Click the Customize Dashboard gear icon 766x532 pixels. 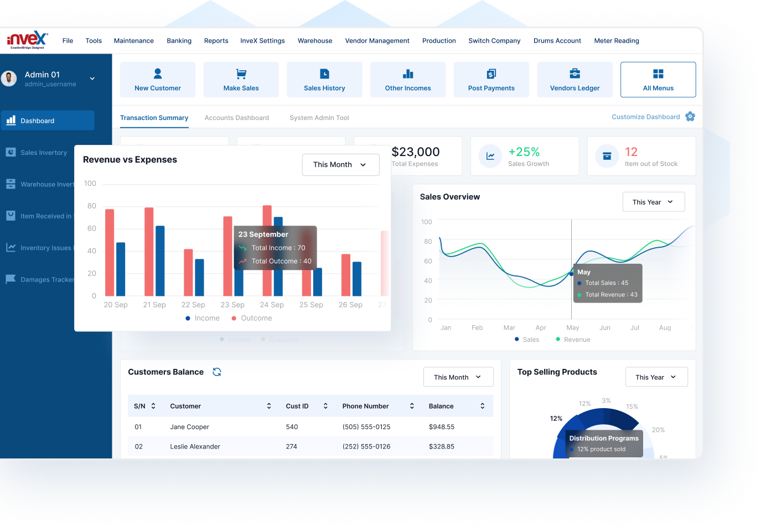tap(690, 117)
